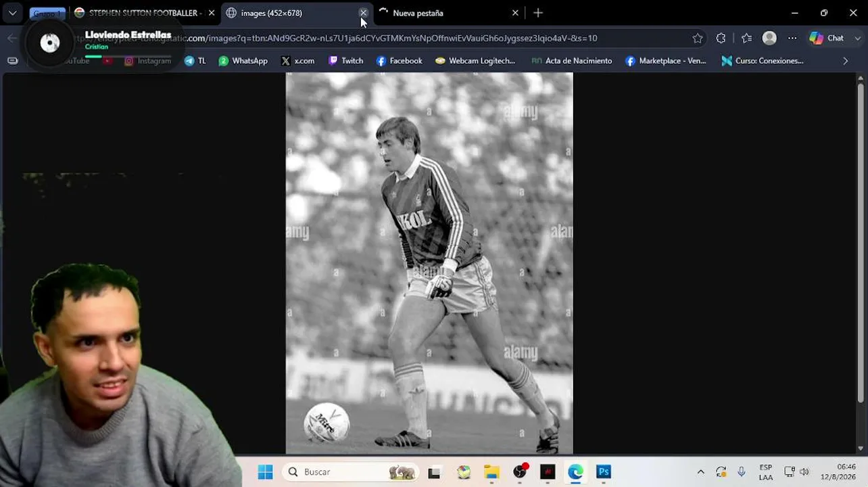Image resolution: width=868 pixels, height=487 pixels.
Task: Open the black-and-white square icon beside Buscar
Action: [434, 472]
